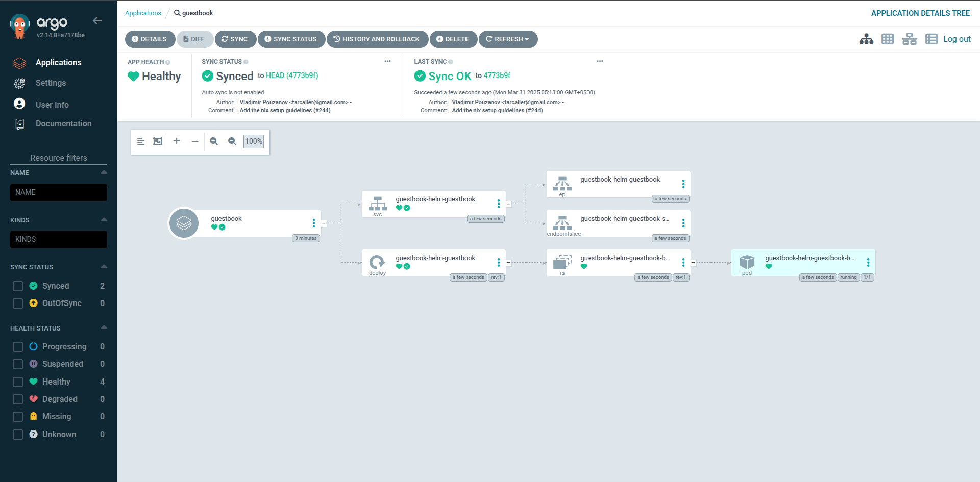Click the fit-to-screen toolbar icon
This screenshot has height=482, width=980.
tap(158, 141)
